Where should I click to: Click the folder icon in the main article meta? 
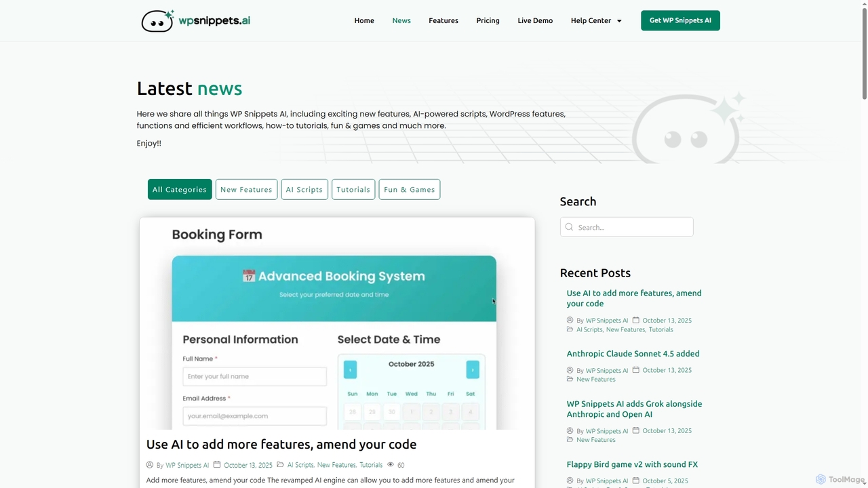281,465
